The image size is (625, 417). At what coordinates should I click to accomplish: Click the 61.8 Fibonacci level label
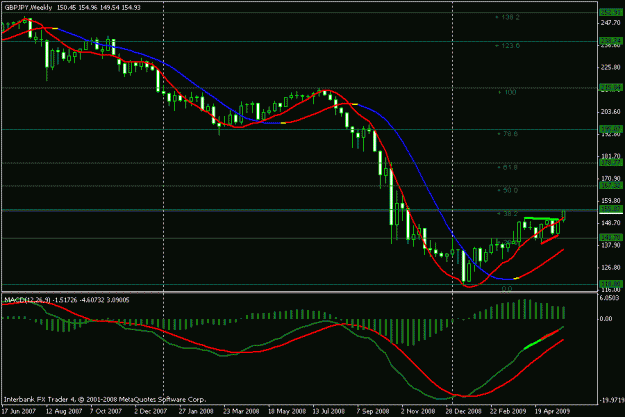[510, 167]
